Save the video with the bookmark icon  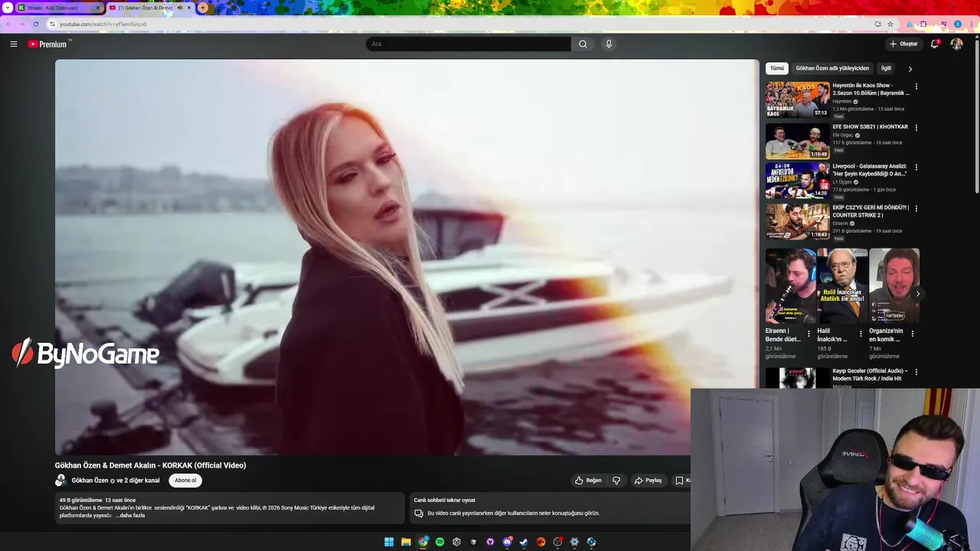679,481
